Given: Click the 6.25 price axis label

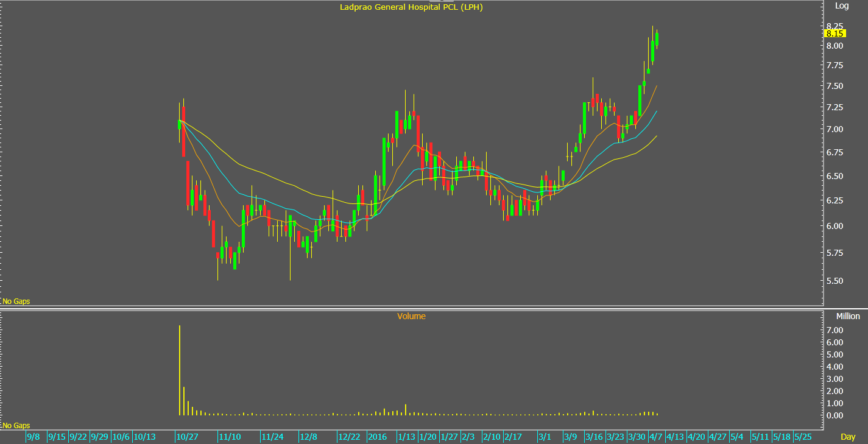Looking at the screenshot, I should pos(834,200).
